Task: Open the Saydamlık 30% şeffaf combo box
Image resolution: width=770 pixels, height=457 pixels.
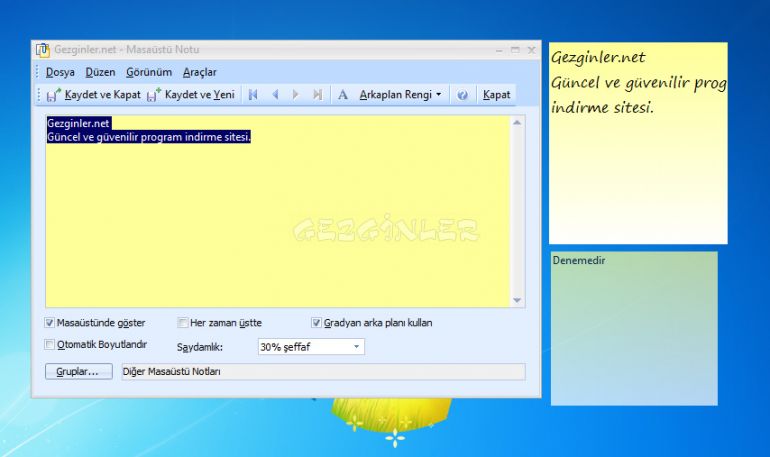Action: point(311,347)
